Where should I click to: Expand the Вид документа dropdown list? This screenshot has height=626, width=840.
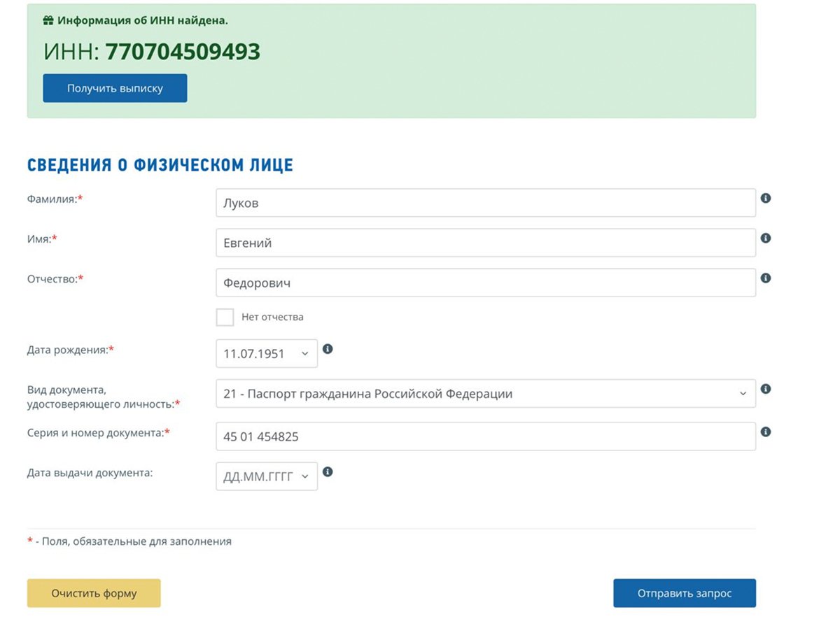(x=485, y=394)
